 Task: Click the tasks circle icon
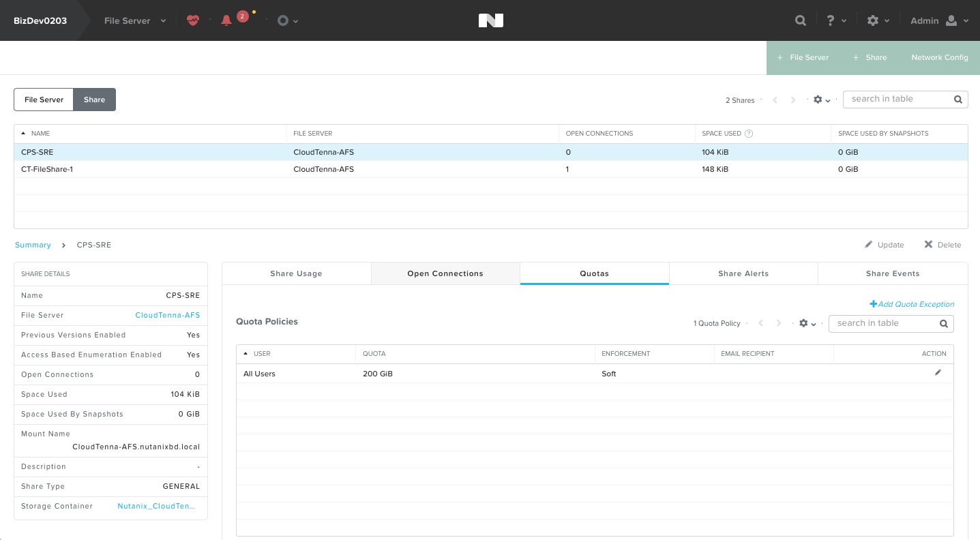tap(283, 20)
